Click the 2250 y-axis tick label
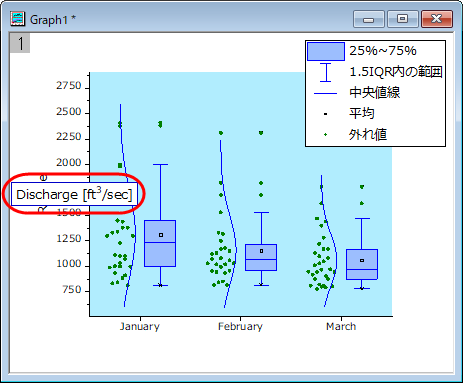The image size is (463, 383). pos(69,137)
